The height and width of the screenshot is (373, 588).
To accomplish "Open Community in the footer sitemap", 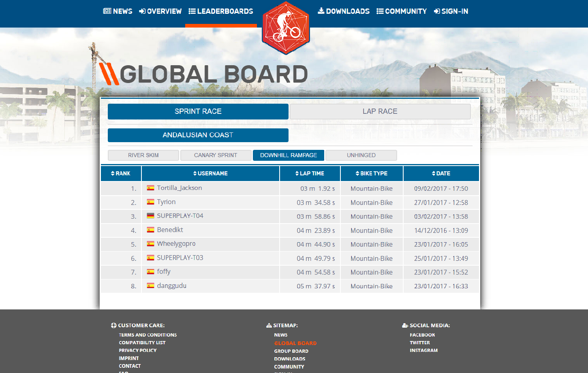I will coord(289,367).
